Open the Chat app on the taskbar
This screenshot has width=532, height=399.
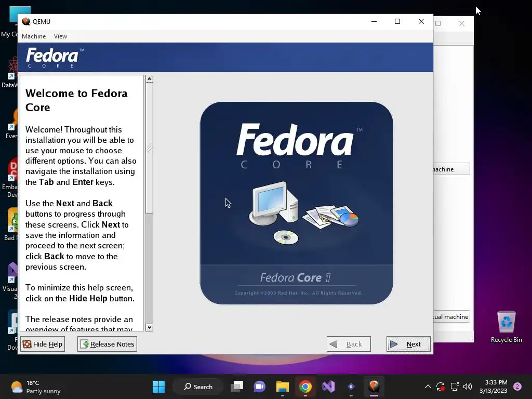(x=260, y=387)
